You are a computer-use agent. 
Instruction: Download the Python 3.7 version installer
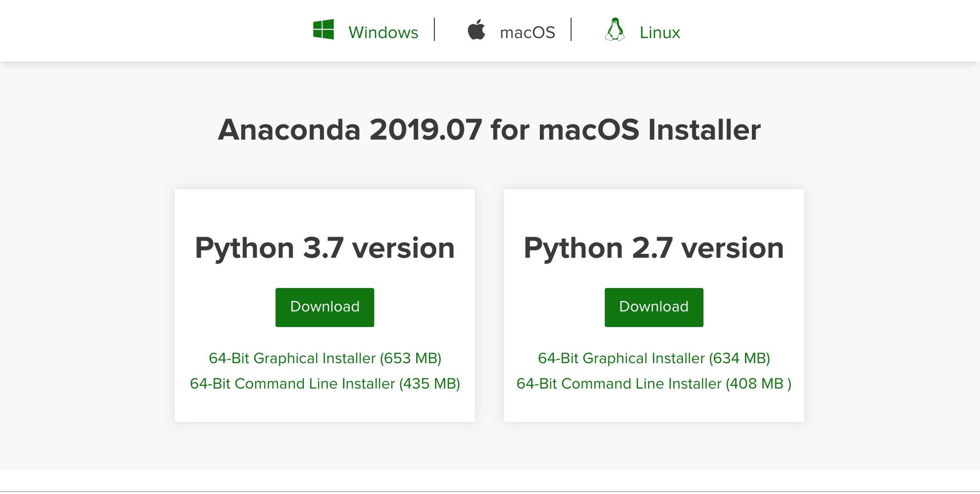click(325, 307)
